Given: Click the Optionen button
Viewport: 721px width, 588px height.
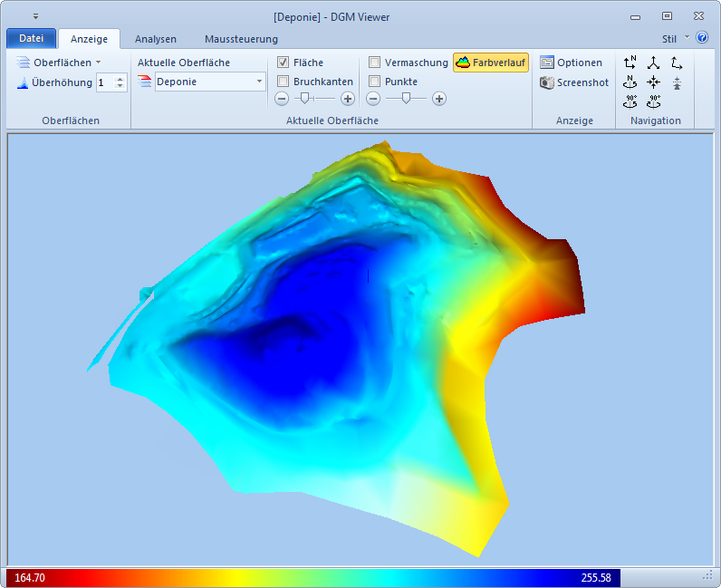Looking at the screenshot, I should tap(571, 63).
